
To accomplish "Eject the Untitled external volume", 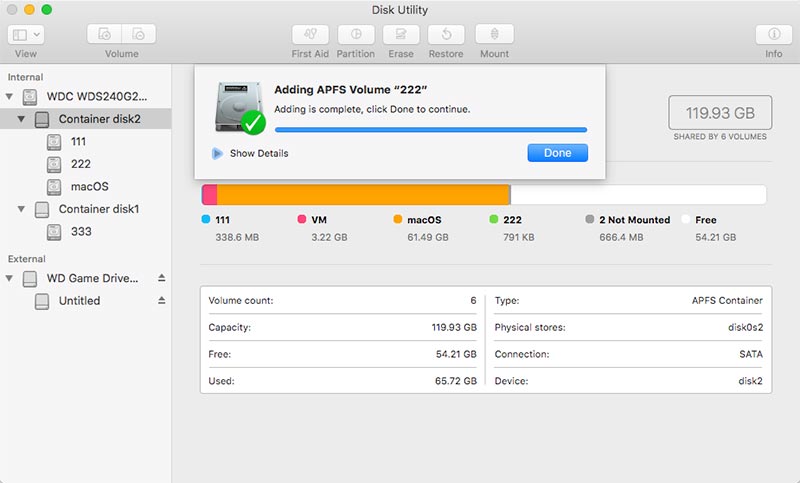I will pos(161,301).
